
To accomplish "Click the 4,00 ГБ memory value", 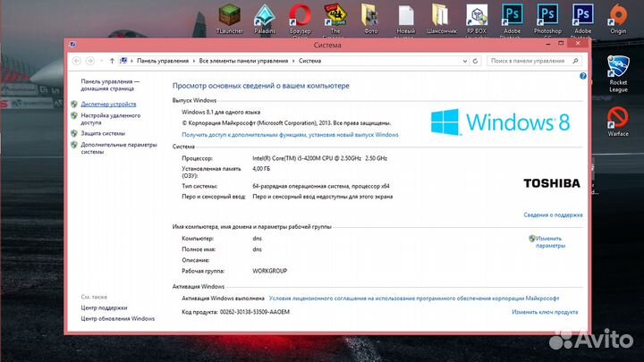I will pyautogui.click(x=261, y=169).
